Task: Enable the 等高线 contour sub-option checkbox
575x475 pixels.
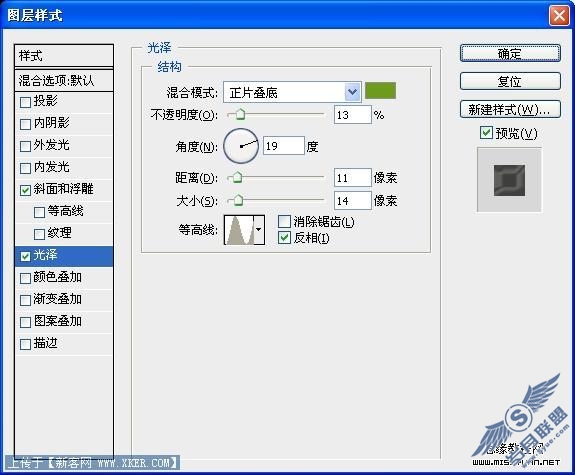Action: tap(39, 212)
